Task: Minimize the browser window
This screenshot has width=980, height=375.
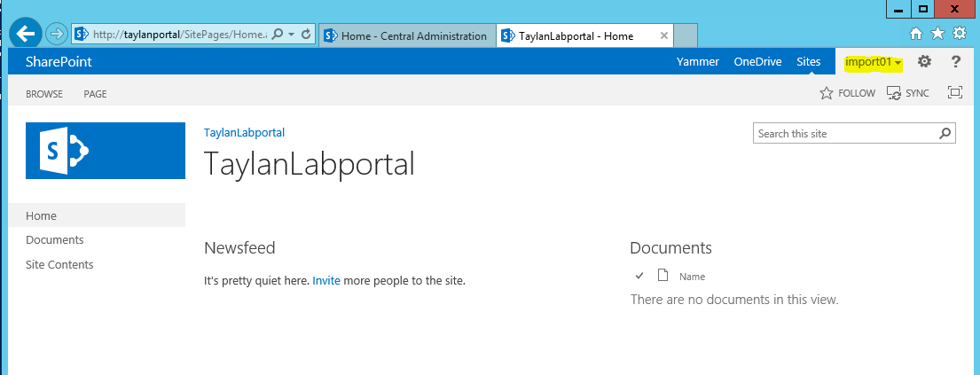Action: pyautogui.click(x=898, y=10)
